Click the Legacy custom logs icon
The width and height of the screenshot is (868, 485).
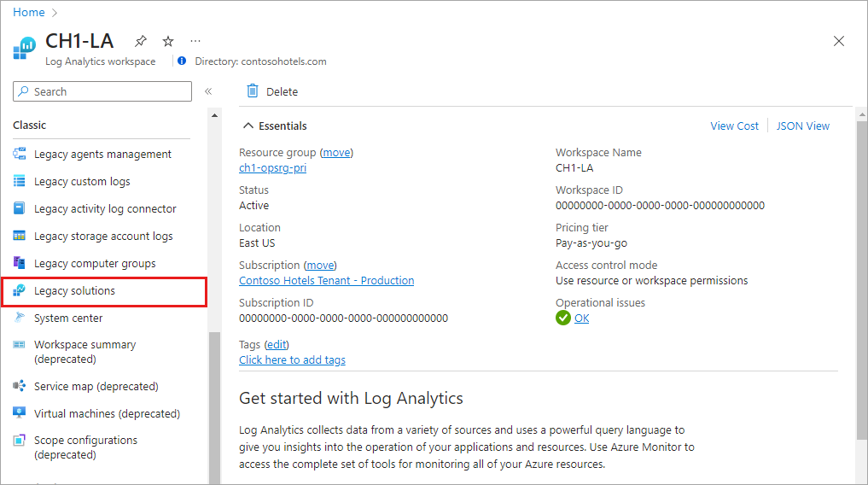20,182
